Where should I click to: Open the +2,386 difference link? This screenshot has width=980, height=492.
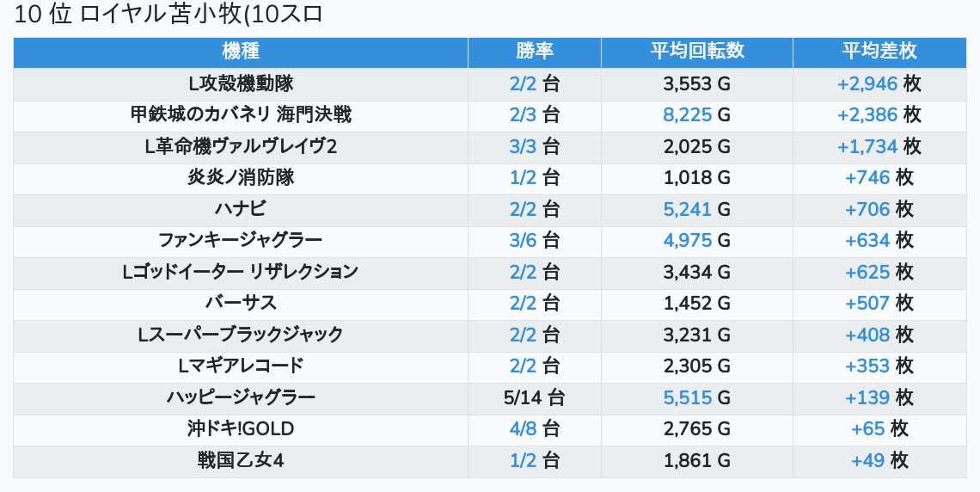click(867, 114)
